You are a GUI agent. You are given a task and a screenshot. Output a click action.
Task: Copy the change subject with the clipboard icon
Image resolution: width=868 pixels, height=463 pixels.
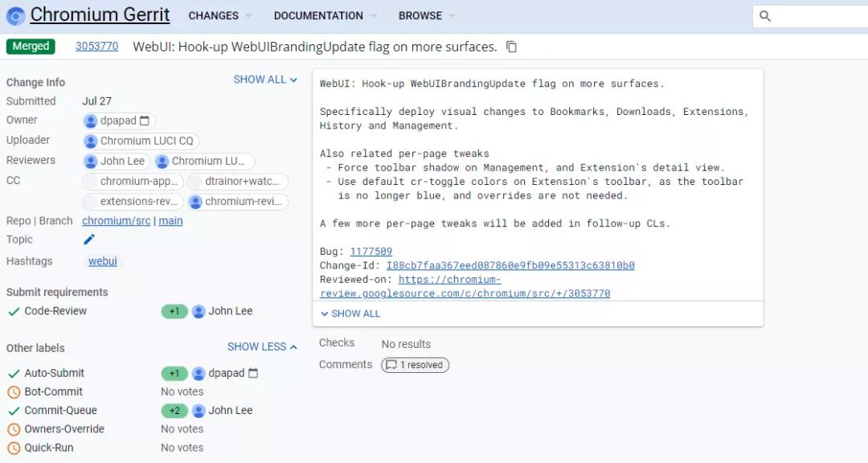click(511, 47)
